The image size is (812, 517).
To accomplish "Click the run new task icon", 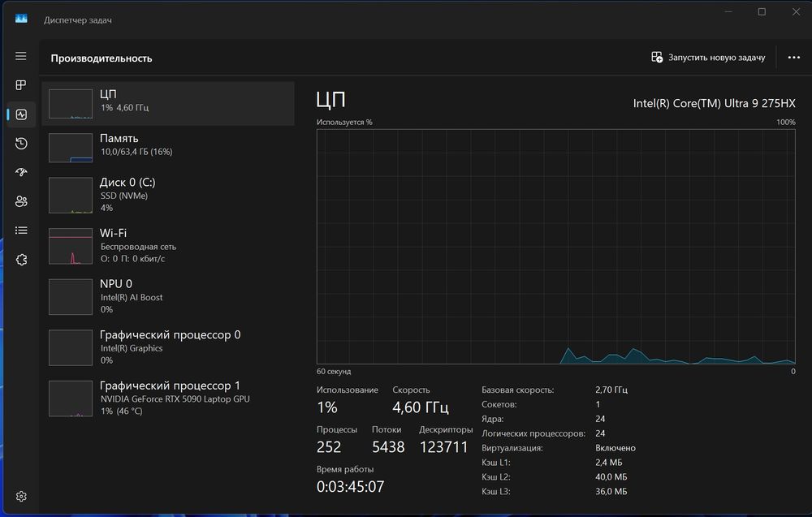I will [657, 58].
